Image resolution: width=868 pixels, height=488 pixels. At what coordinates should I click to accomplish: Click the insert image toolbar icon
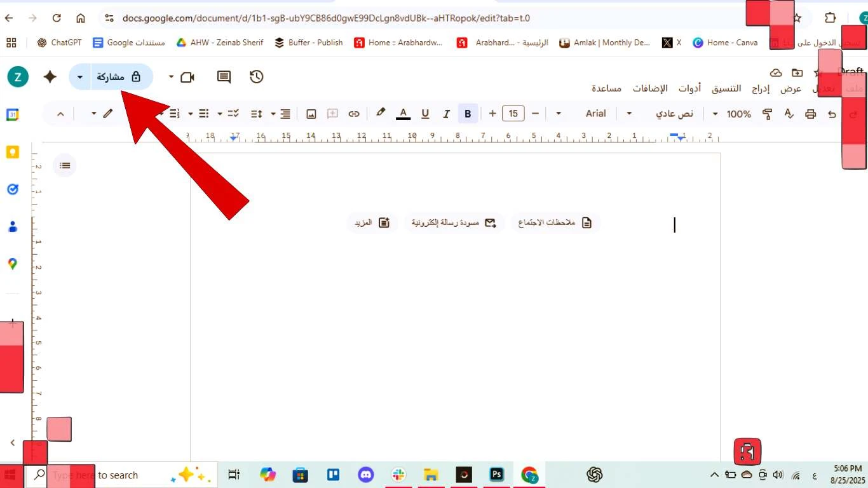pyautogui.click(x=311, y=114)
